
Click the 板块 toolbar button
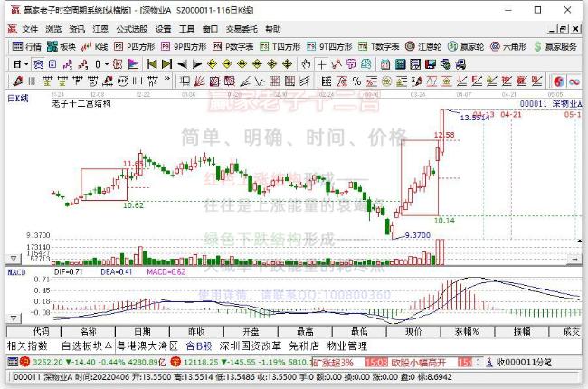coord(62,46)
